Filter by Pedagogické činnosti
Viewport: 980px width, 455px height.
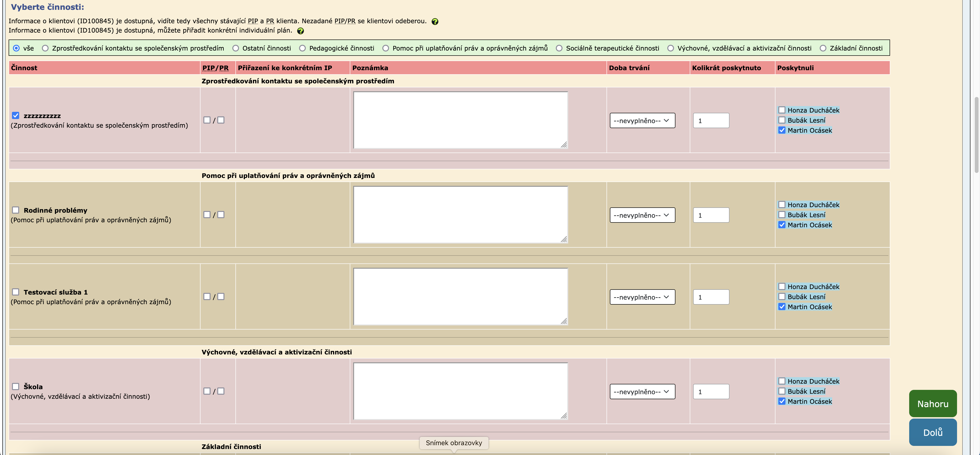click(302, 48)
